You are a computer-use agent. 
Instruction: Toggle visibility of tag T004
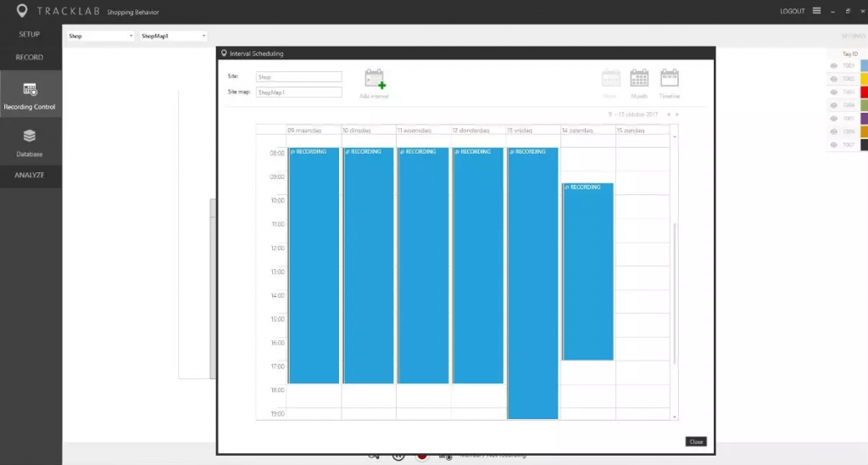point(834,105)
